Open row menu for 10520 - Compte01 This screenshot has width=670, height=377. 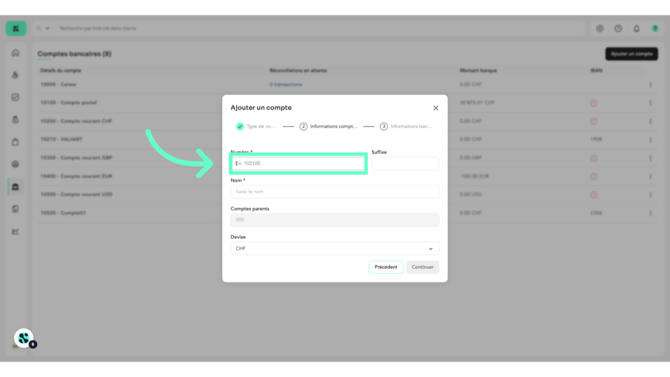pos(650,213)
